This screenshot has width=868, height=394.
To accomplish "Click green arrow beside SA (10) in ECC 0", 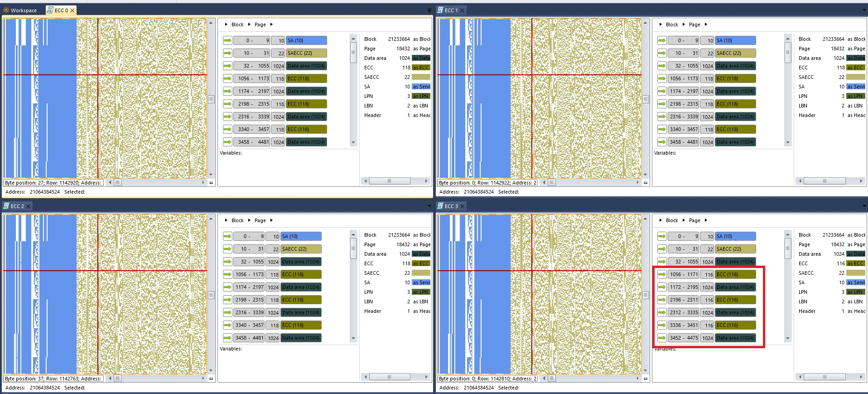I will (227, 40).
